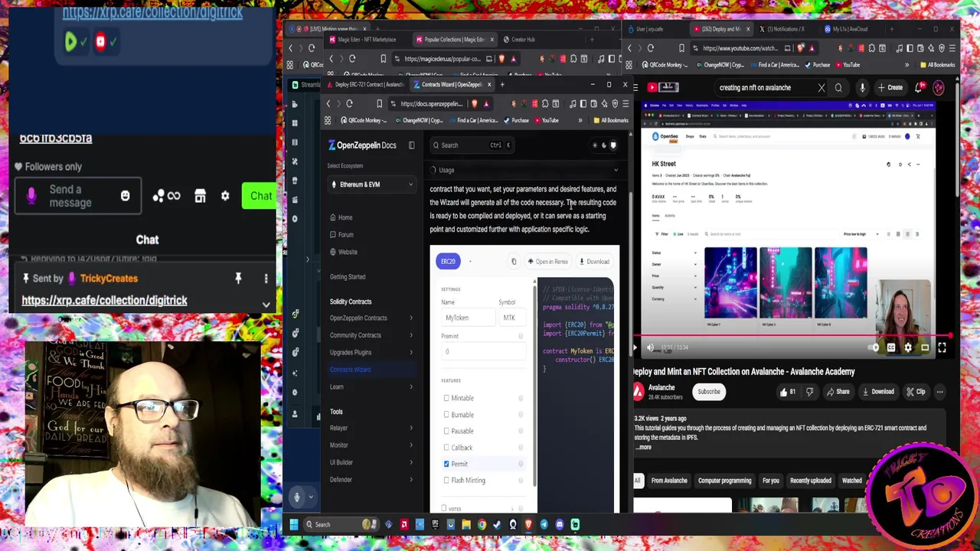Toggle OpenZeppelin Docs sidebar collapse icon
This screenshot has height=551, width=980.
411,145
